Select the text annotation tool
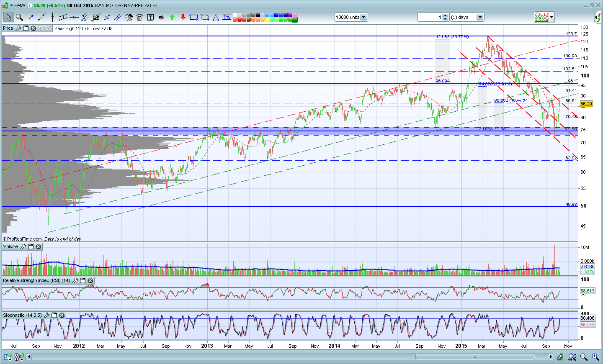The image size is (603, 364). (x=150, y=17)
